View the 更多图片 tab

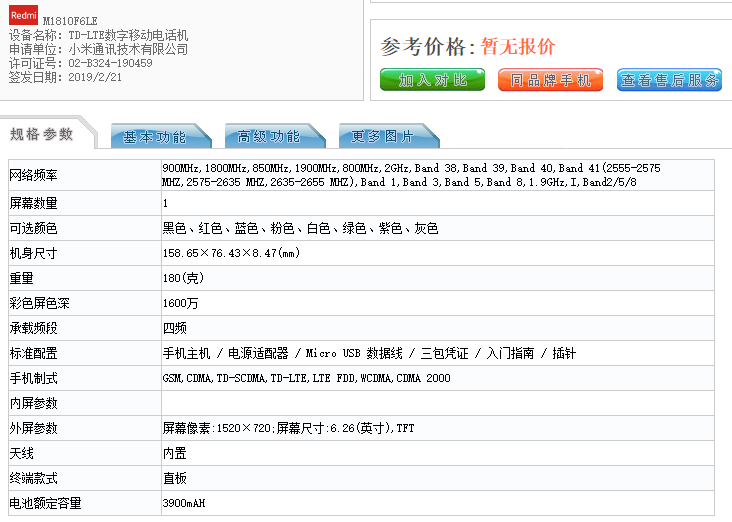[x=382, y=136]
